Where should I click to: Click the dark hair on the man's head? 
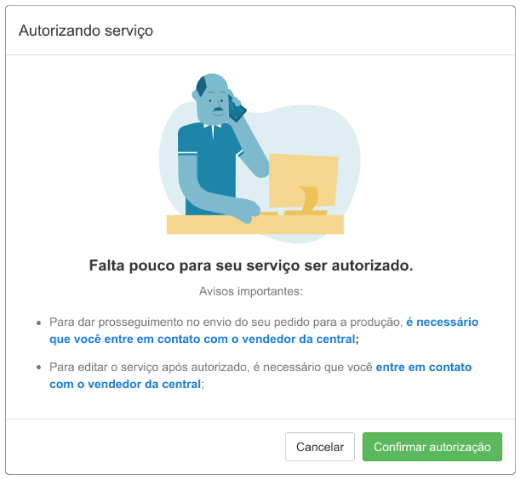[x=201, y=85]
